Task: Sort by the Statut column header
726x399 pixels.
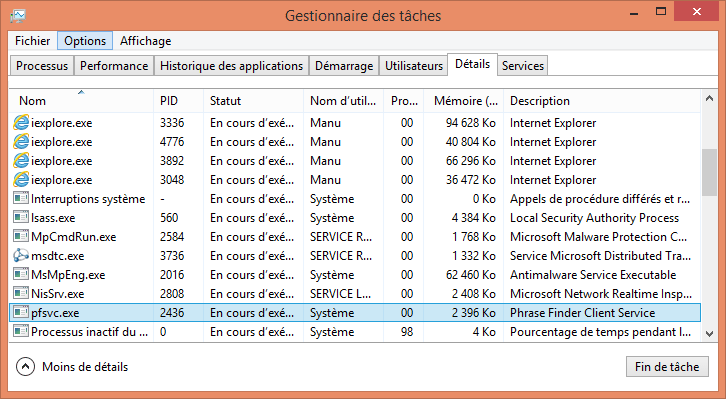Action: click(x=253, y=101)
